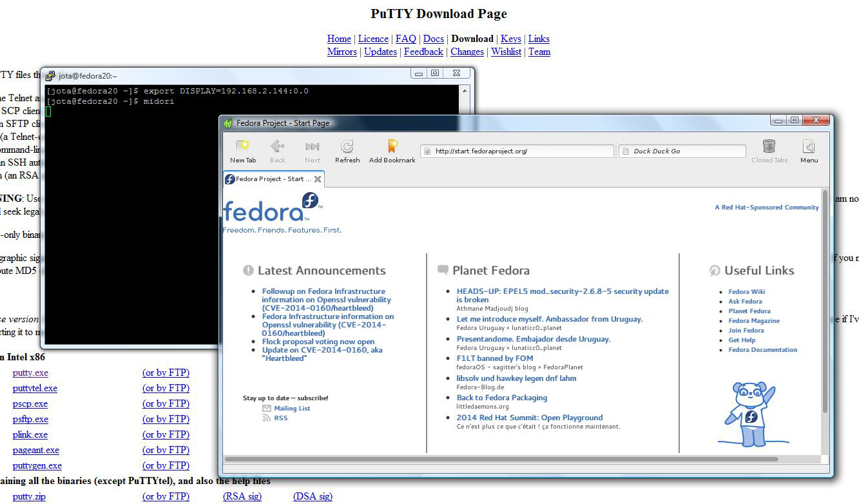Download puttygen.exe
Image resolution: width=859 pixels, height=504 pixels.
pyautogui.click(x=37, y=465)
